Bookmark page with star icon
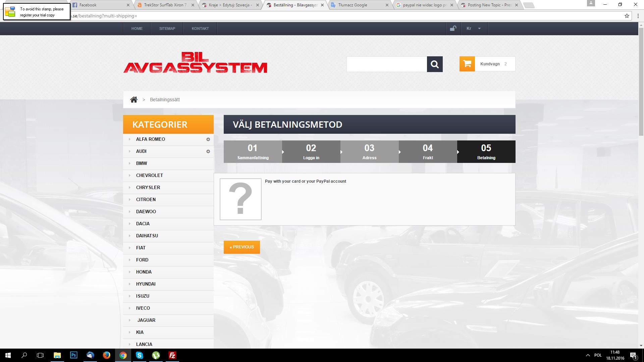The height and width of the screenshot is (362, 644). point(627,16)
